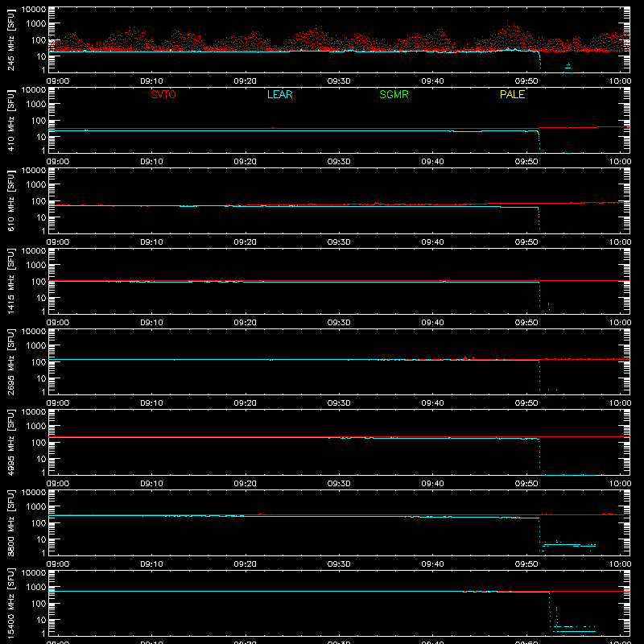Click 09:10 time label under 410 MHz plot
Image resolution: width=644 pixels, height=644 pixels.
151,162
